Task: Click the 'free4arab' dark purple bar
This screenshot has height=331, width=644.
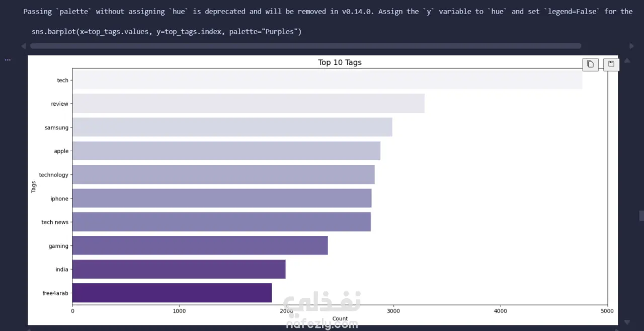Action: click(x=172, y=293)
